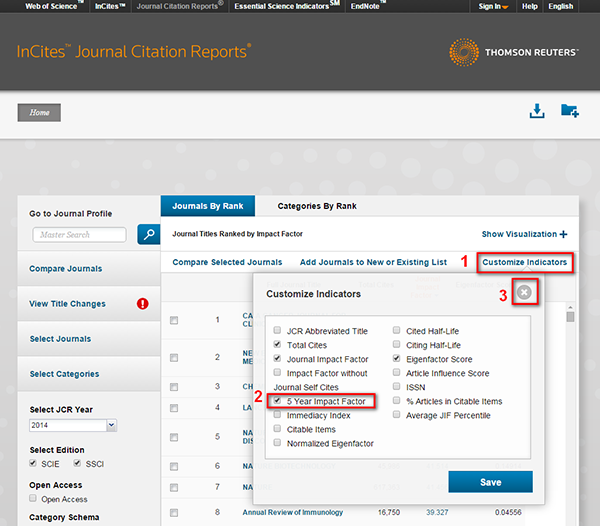Image resolution: width=600 pixels, height=526 pixels.
Task: Toggle the SSCI edition checkbox
Action: click(x=77, y=463)
